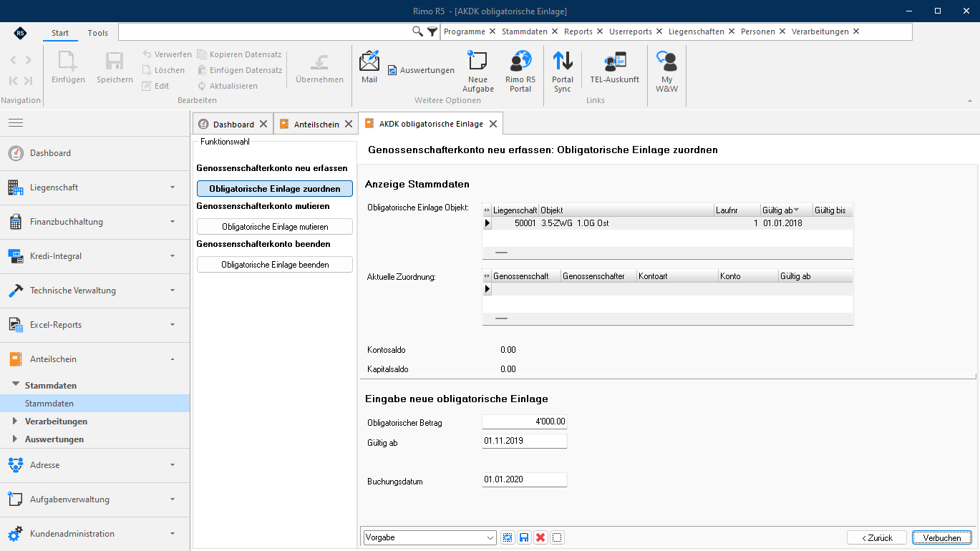Click the Verbuchen button

pos(942,537)
